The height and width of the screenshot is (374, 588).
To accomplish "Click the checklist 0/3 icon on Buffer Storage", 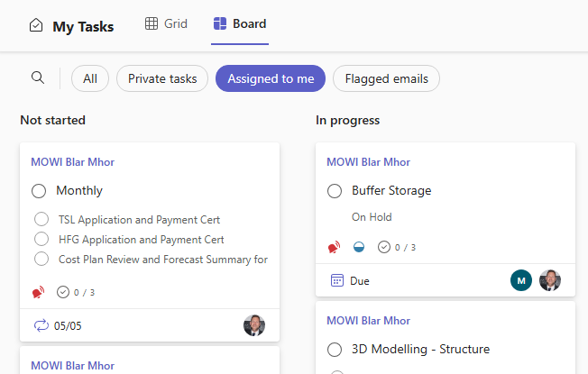I will pos(383,247).
